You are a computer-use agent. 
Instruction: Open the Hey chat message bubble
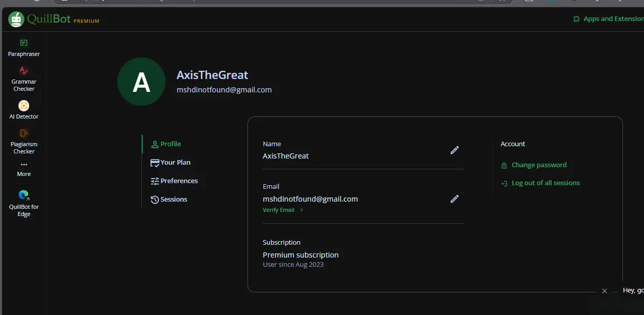pyautogui.click(x=632, y=290)
